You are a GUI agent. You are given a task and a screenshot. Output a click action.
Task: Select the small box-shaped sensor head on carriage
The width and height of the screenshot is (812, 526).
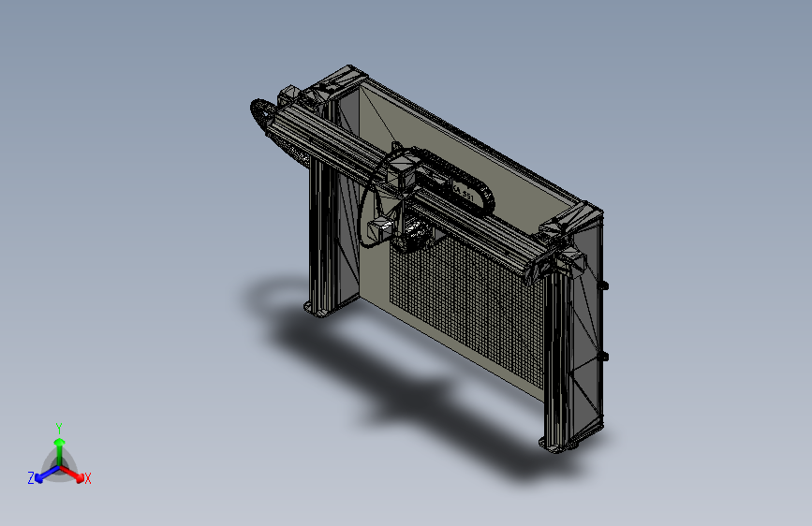379,228
